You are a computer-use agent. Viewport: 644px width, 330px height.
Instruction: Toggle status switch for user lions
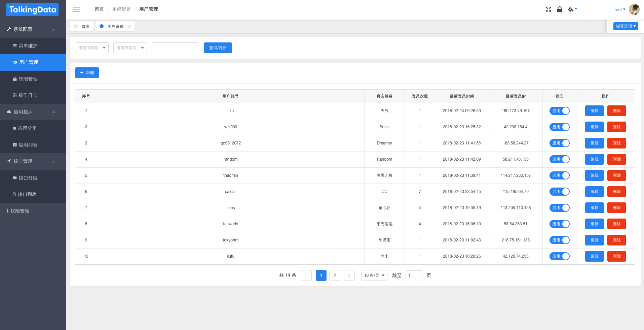coord(559,208)
